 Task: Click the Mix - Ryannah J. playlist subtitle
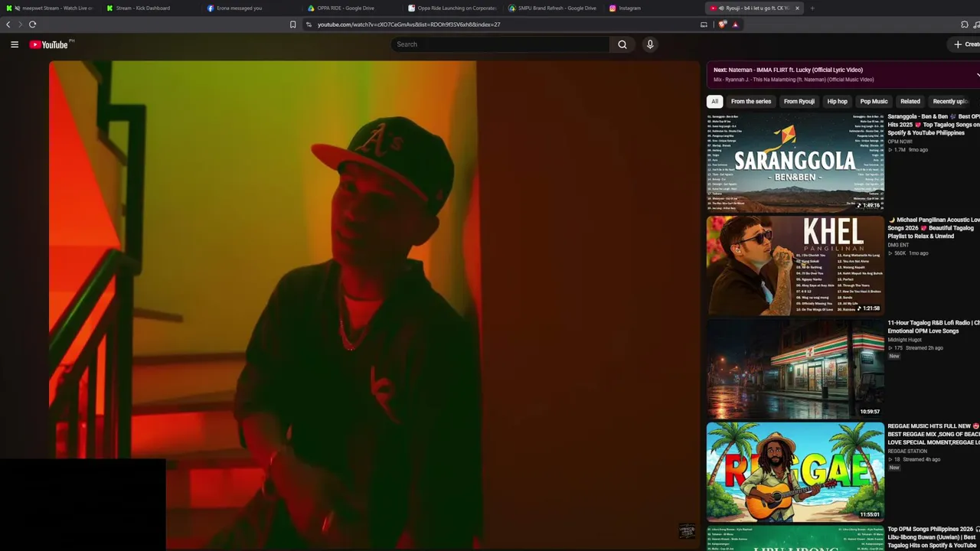(x=793, y=80)
